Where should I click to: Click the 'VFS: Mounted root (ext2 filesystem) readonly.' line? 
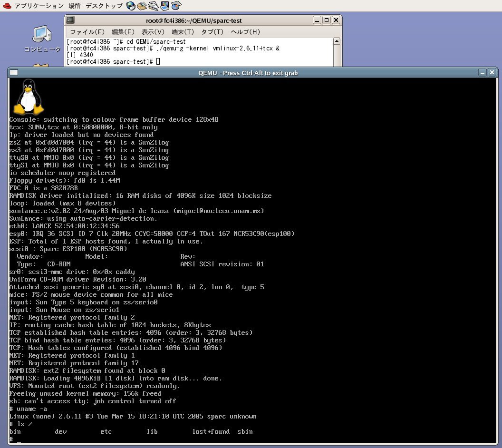(95, 386)
